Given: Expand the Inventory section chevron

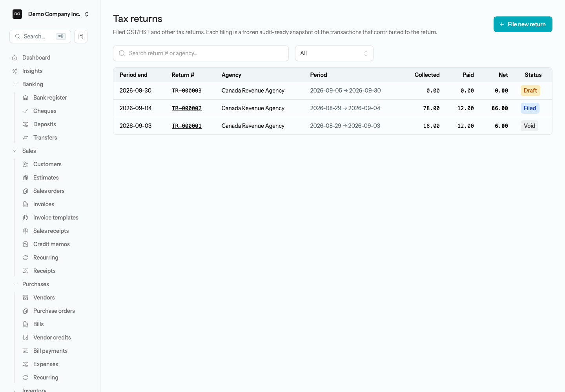Looking at the screenshot, I should pos(15,390).
